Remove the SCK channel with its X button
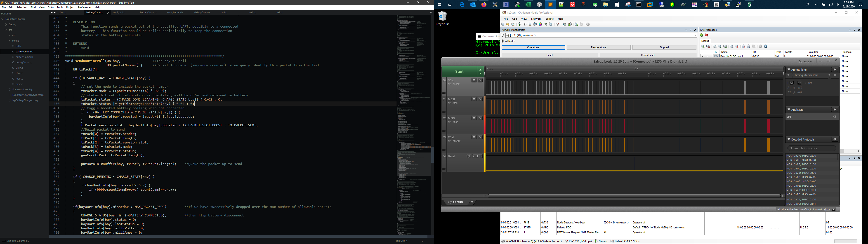Screen dimensions: 868x244 [480, 81]
